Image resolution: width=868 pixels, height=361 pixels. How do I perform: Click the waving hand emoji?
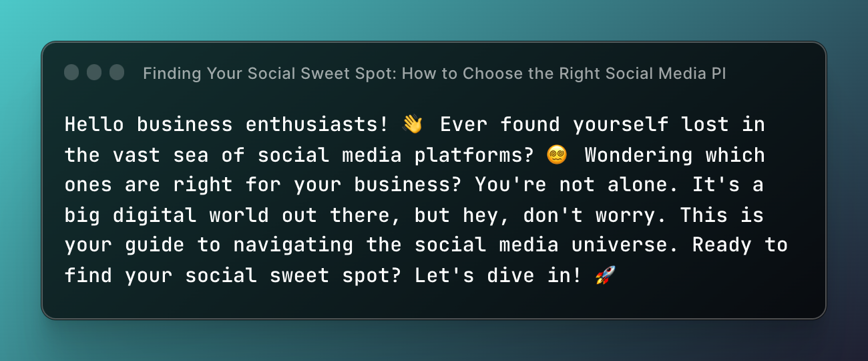click(x=413, y=124)
